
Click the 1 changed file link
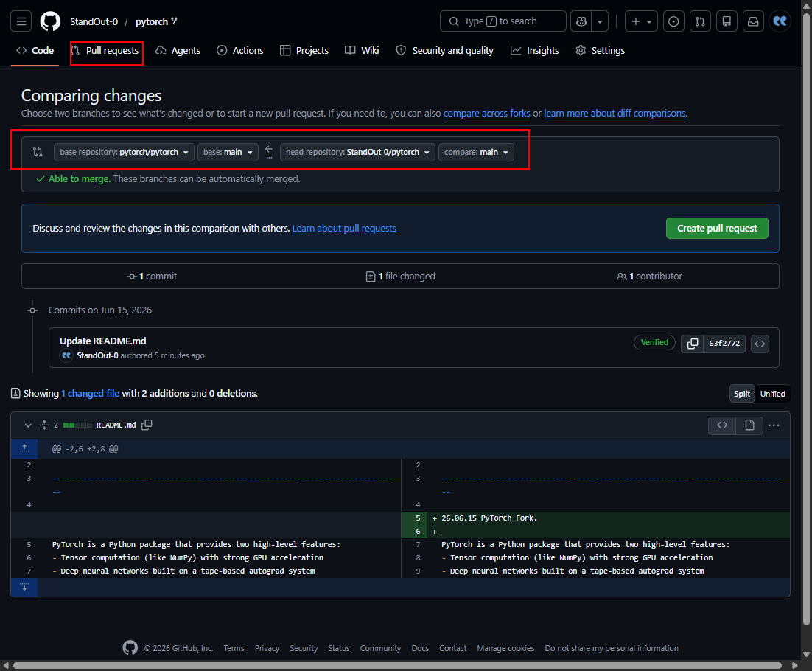(x=90, y=393)
